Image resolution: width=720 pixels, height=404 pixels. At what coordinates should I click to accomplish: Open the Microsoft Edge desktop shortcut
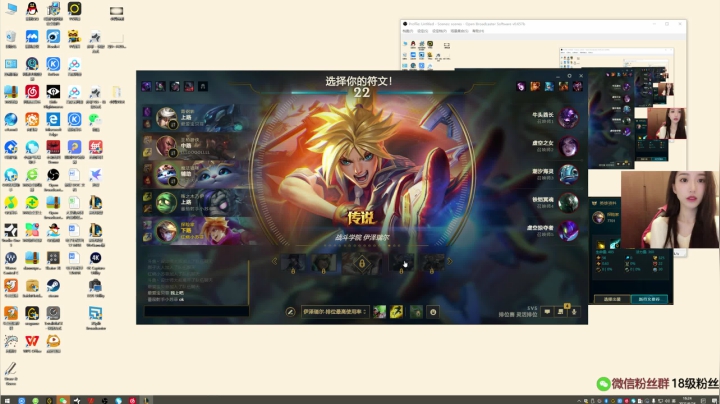click(x=53, y=124)
